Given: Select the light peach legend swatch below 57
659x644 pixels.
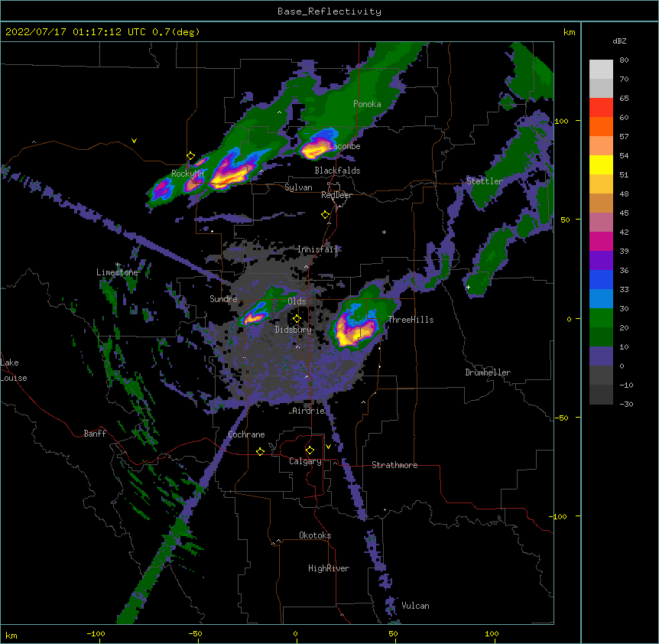Looking at the screenshot, I should [x=601, y=146].
